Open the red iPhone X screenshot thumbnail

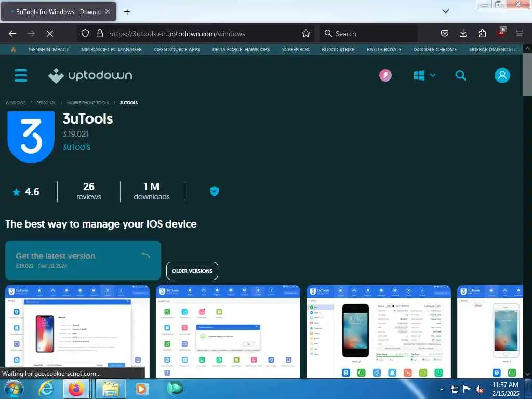tap(77, 332)
